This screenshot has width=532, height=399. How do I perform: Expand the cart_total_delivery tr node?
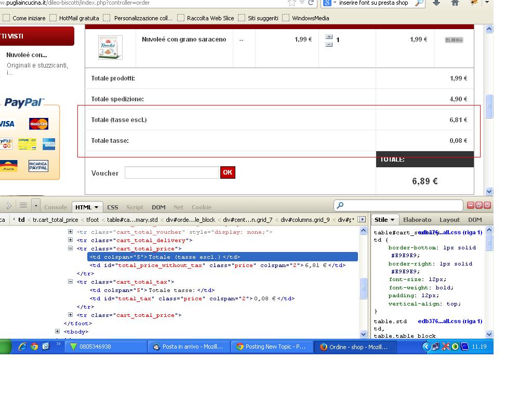pyautogui.click(x=70, y=240)
